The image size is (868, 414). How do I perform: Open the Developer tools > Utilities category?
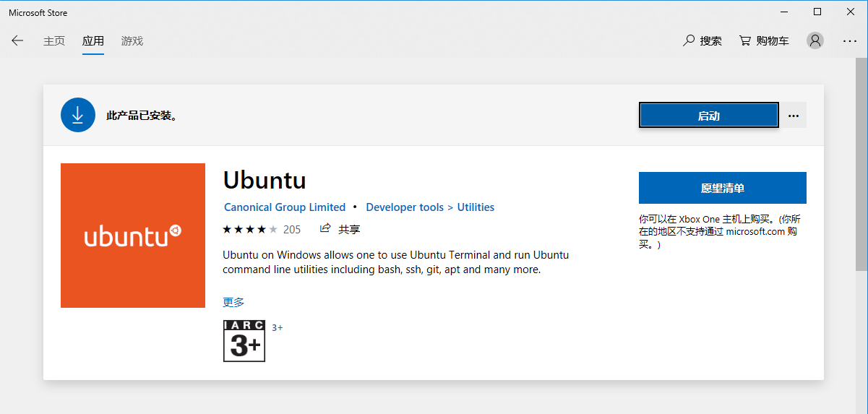(430, 207)
